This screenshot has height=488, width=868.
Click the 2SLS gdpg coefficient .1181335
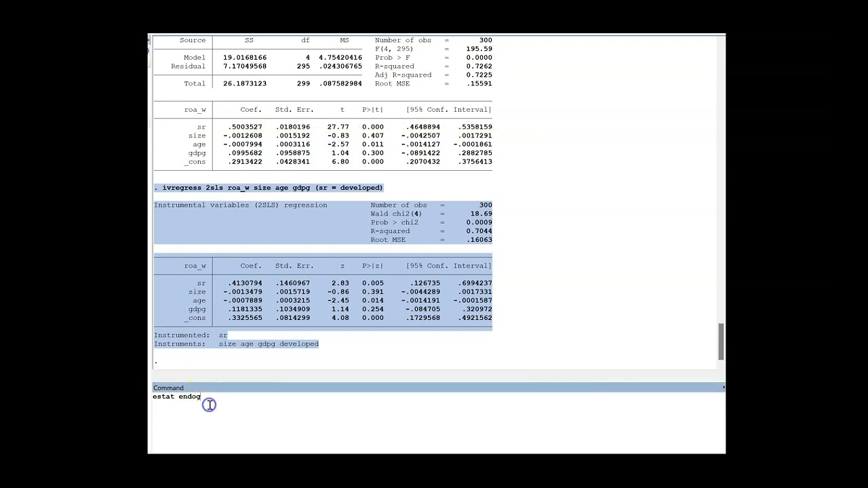click(x=245, y=309)
